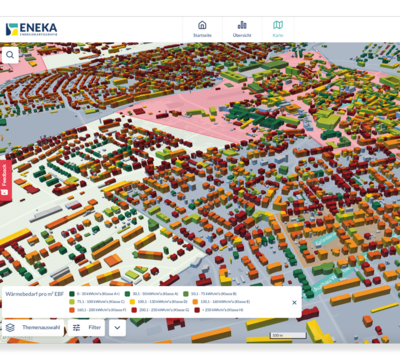Click the Karte map icon

(278, 25)
